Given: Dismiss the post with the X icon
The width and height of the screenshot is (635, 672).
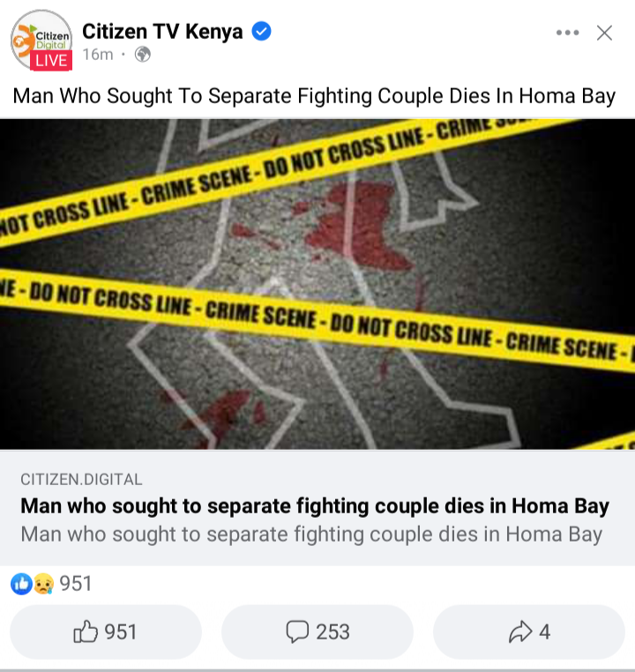Looking at the screenshot, I should coord(604,33).
